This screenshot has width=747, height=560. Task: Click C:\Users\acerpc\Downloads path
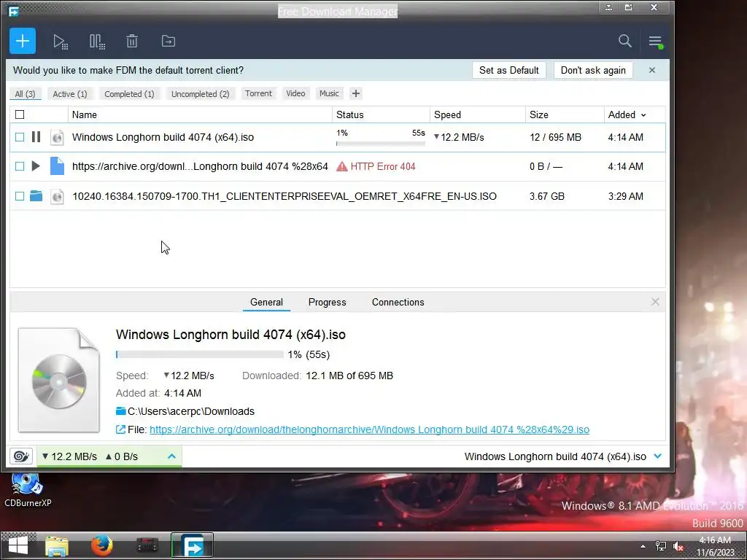coord(191,411)
